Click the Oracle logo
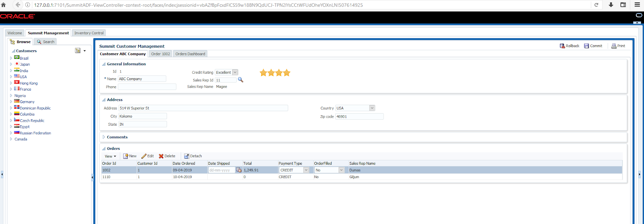644x224 pixels. click(18, 16)
